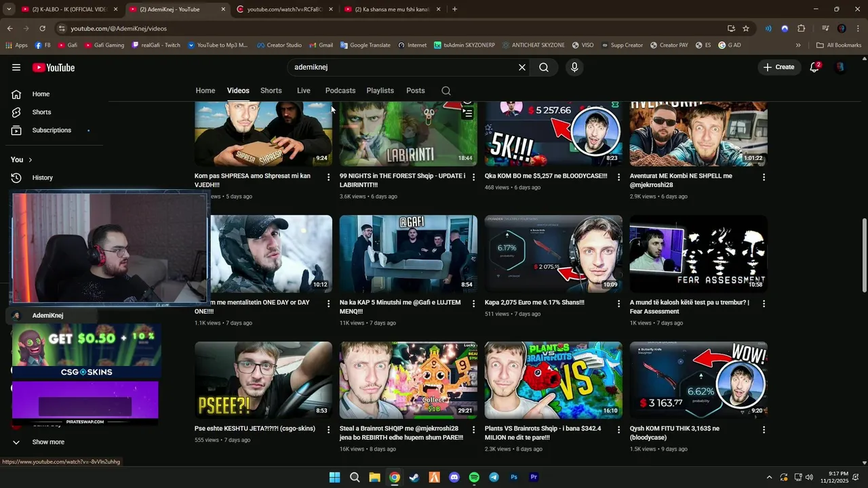This screenshot has width=868, height=488.
Task: Search within channel magnifier icon
Action: click(x=446, y=91)
